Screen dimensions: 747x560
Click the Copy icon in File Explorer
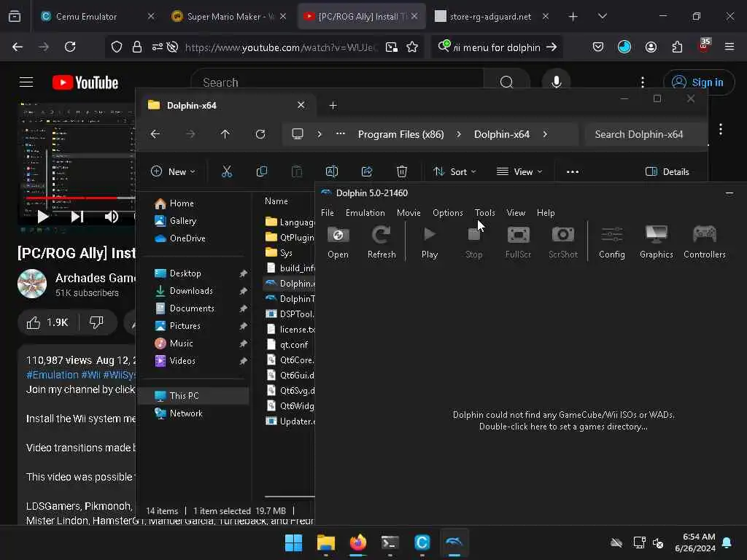tap(262, 171)
